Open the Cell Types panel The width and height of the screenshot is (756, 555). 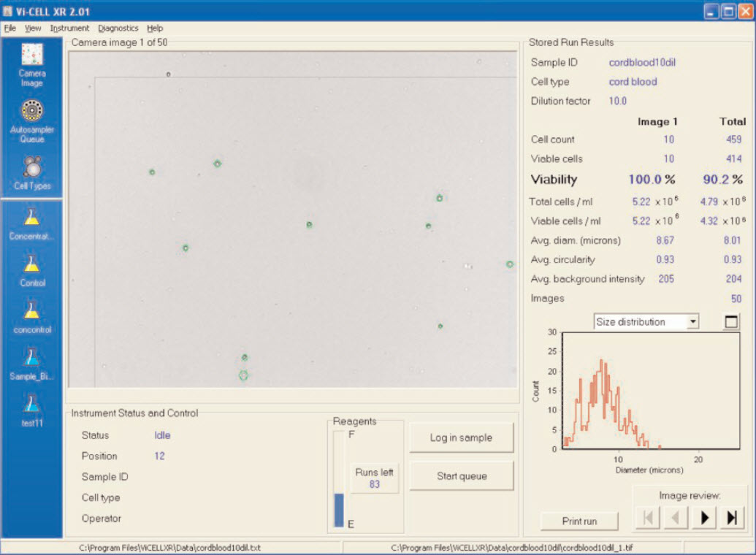[x=32, y=173]
